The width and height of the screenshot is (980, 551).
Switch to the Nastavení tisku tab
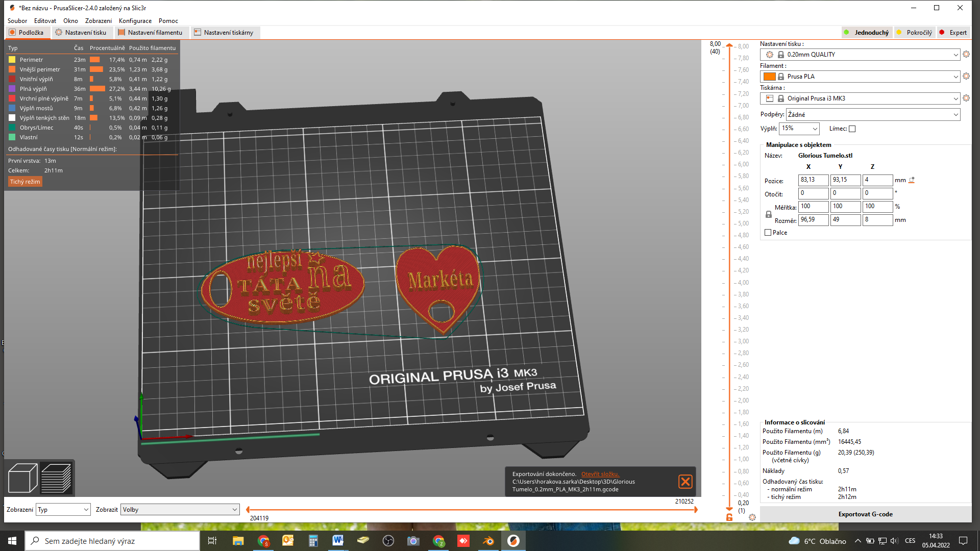82,33
